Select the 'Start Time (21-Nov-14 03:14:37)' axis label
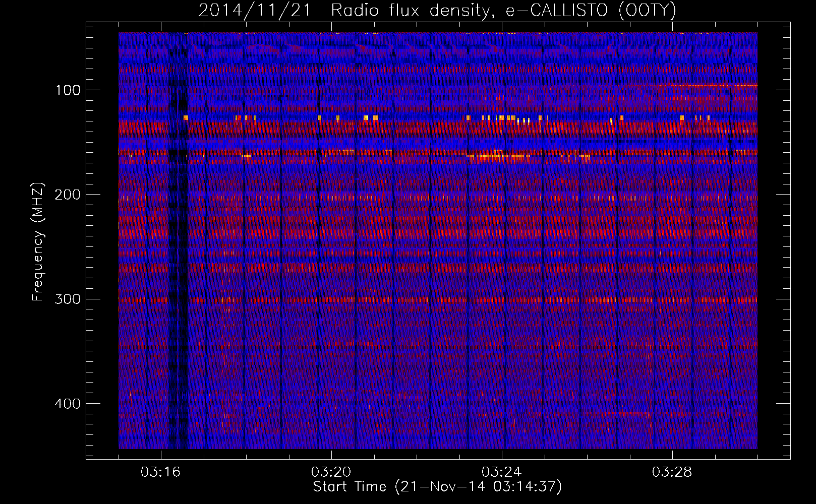The width and height of the screenshot is (816, 504). pos(437,487)
